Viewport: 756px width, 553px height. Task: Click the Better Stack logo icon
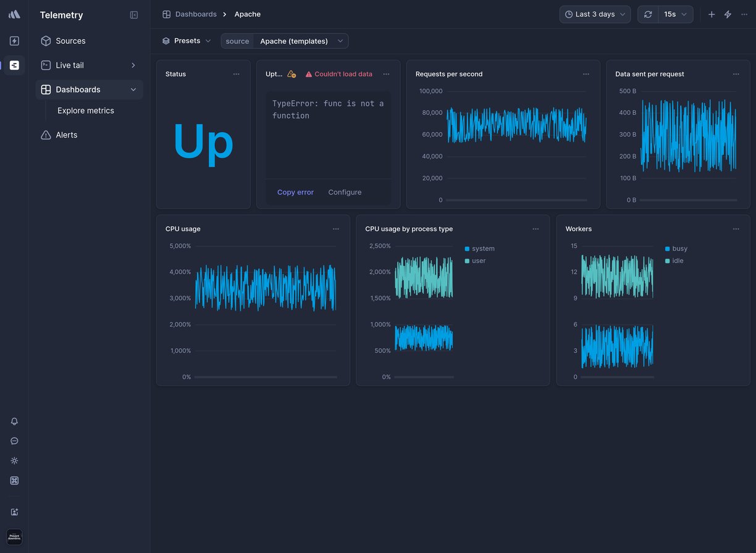[14, 14]
